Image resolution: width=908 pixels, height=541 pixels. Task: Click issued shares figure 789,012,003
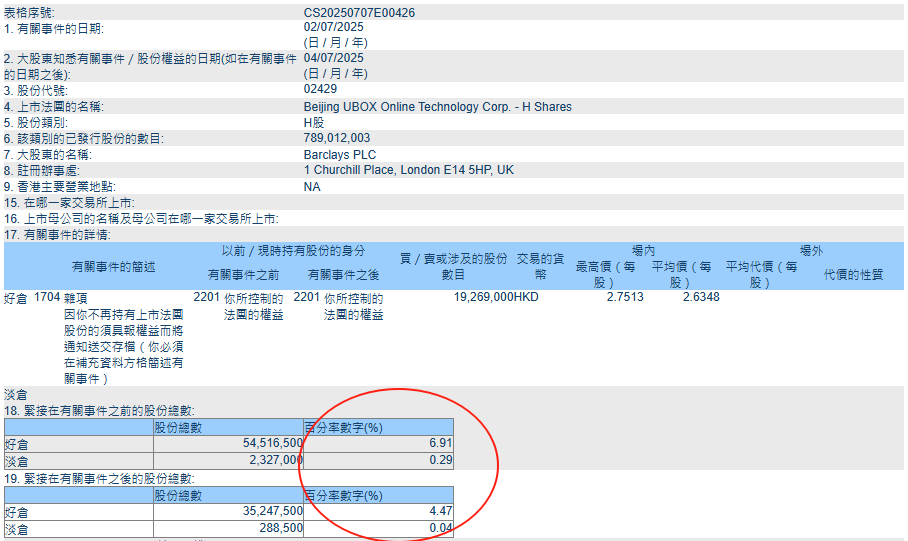tap(336, 138)
